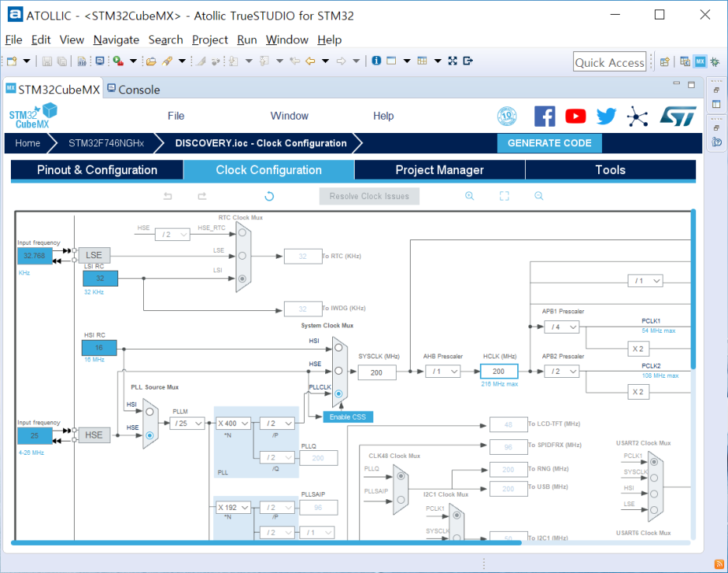Viewport: 728px width, 573px height.
Task: Click the Enable CSS button
Action: 348,417
